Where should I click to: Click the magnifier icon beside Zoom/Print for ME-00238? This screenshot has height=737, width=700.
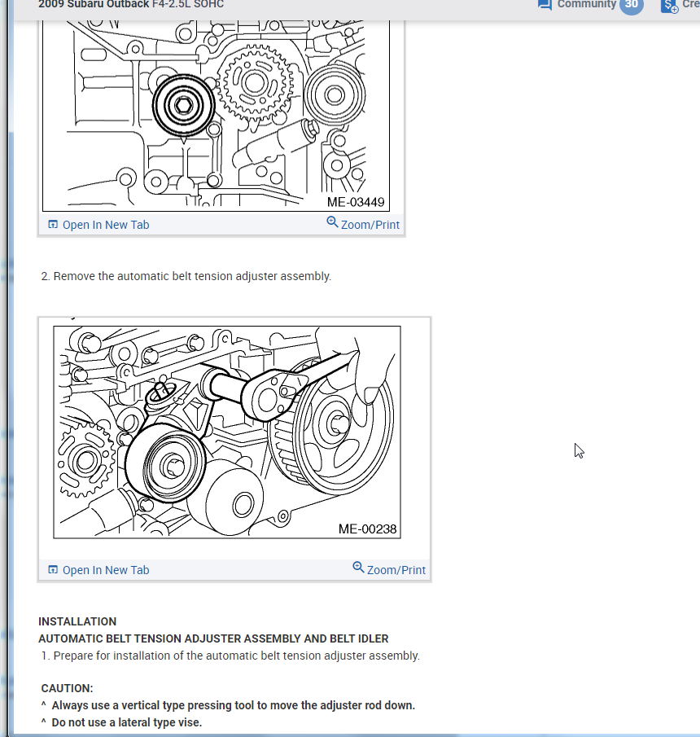click(x=358, y=567)
